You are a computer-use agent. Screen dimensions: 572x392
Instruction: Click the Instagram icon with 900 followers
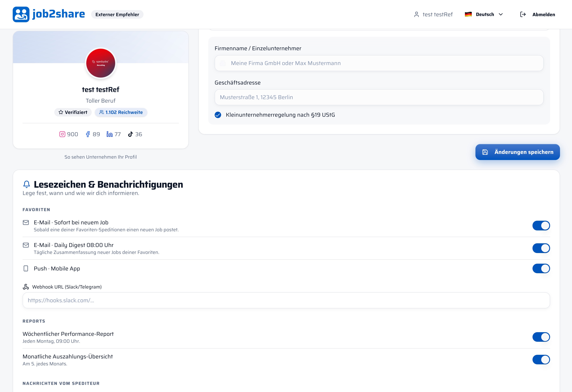(x=62, y=134)
